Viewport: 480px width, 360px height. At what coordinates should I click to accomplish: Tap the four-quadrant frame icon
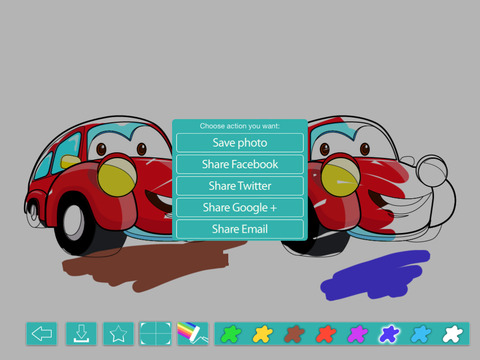click(155, 333)
